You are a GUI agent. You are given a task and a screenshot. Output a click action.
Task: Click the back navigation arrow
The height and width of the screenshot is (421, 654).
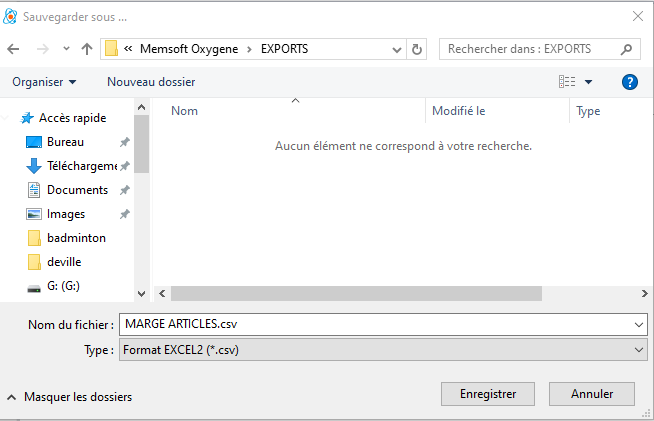click(13, 49)
